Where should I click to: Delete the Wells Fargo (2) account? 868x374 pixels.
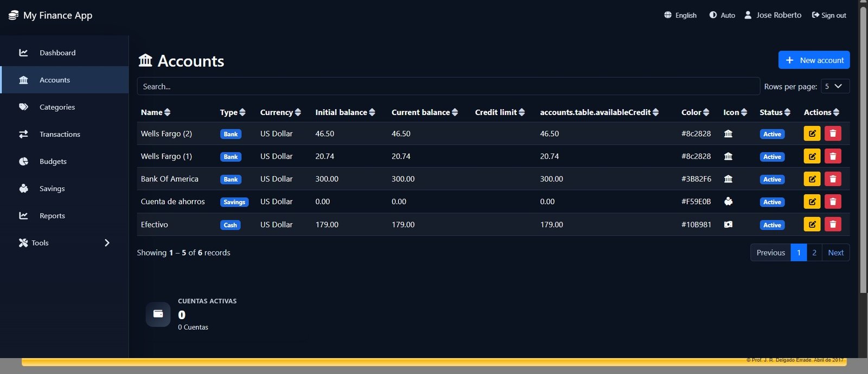point(833,134)
